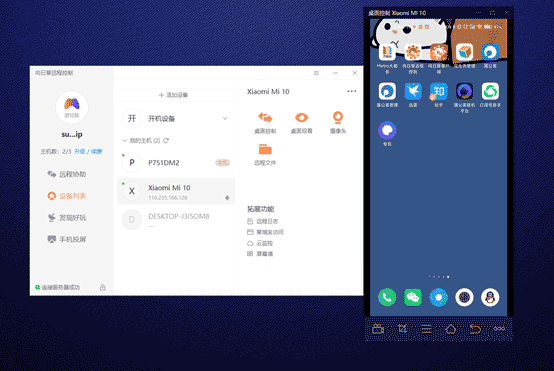554x371 pixels.
Task: Select 设备列表 in the sidebar
Action: click(x=67, y=196)
